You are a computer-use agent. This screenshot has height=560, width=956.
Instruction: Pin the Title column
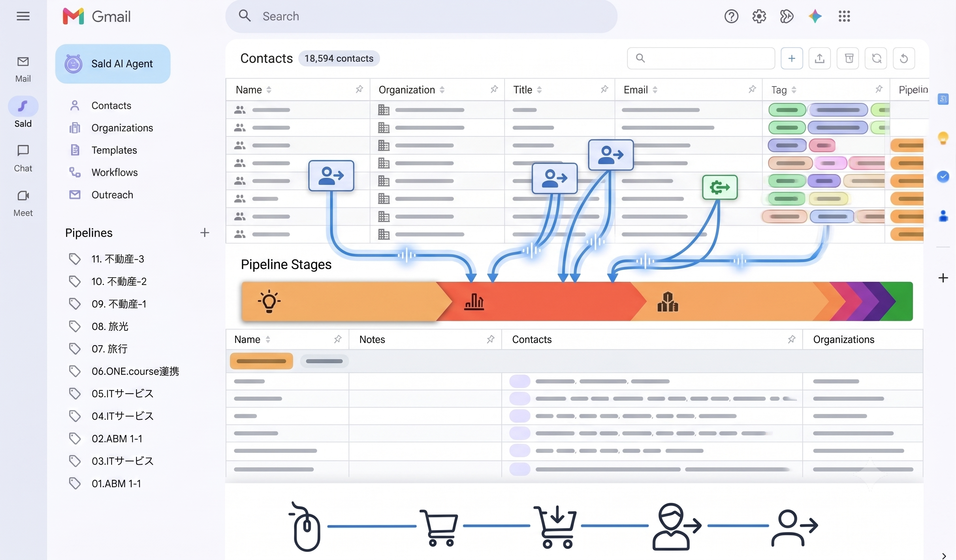[604, 89]
